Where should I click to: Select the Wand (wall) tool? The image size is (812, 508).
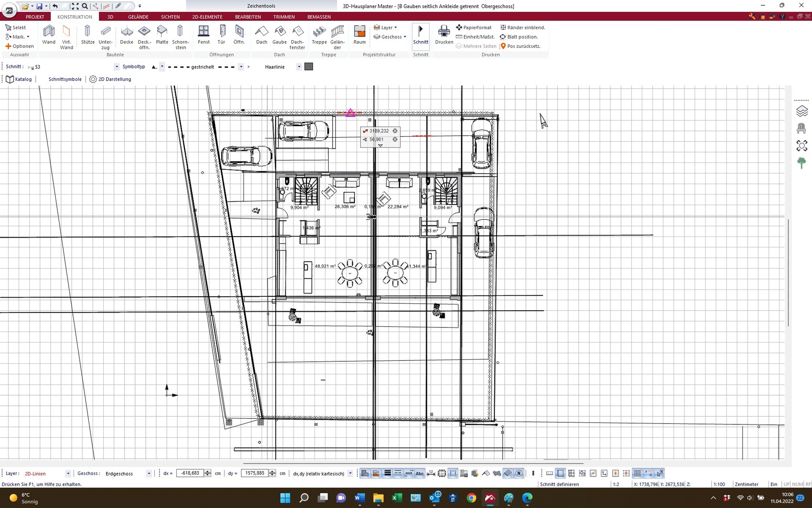click(x=49, y=35)
